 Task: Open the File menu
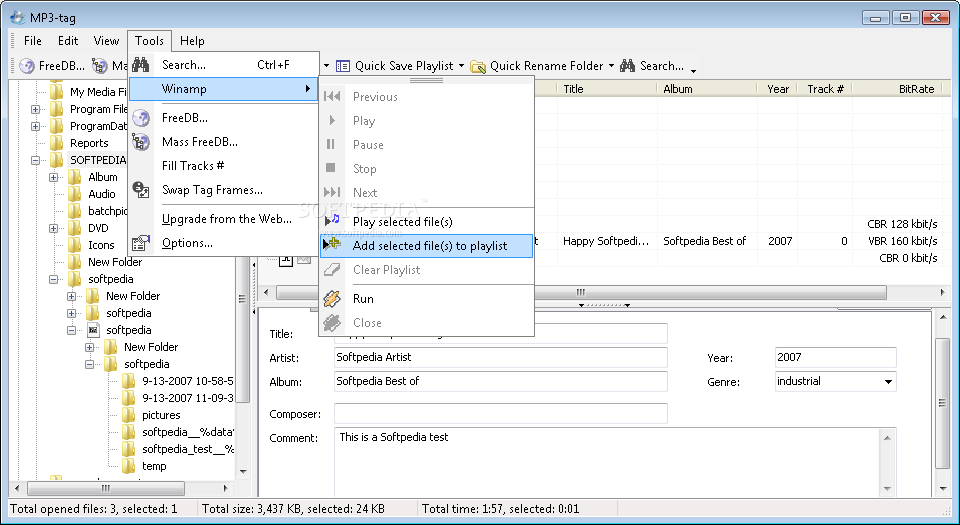tap(32, 41)
